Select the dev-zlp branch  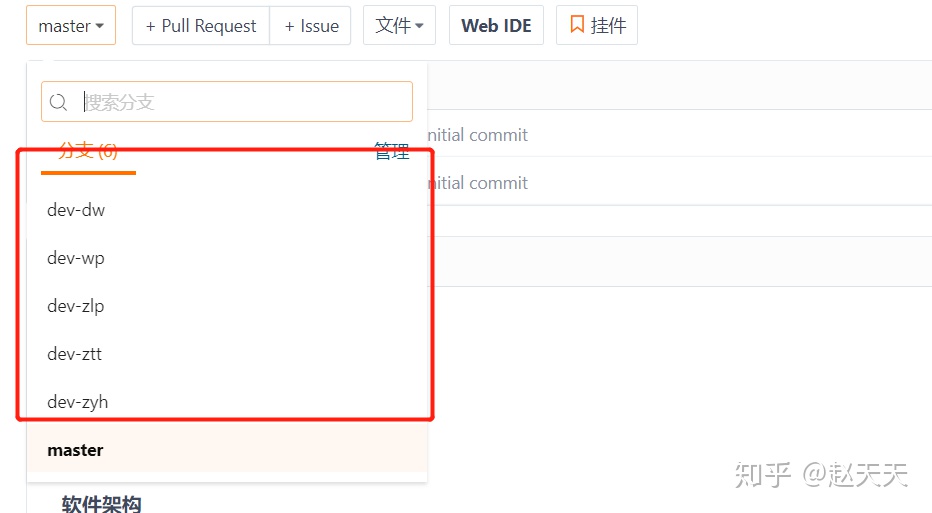[227, 306]
